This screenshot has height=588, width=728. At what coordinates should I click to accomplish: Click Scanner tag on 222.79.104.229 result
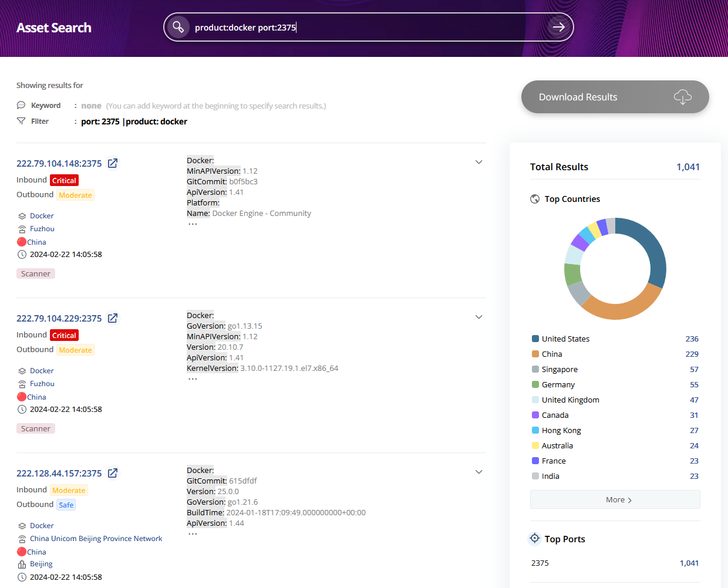pyautogui.click(x=36, y=428)
